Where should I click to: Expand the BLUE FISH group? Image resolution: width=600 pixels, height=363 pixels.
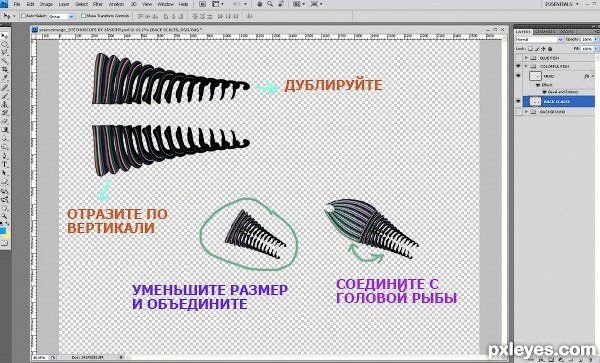(527, 58)
